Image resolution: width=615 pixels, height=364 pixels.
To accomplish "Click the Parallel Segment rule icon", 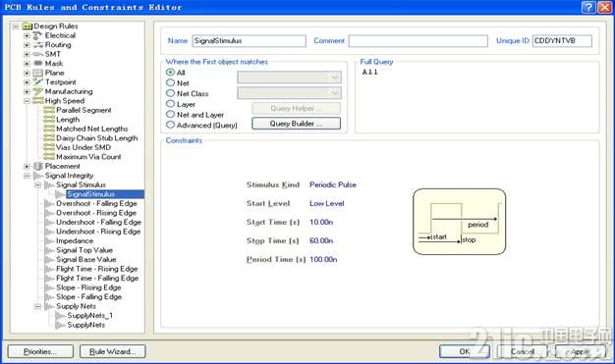I will [49, 110].
